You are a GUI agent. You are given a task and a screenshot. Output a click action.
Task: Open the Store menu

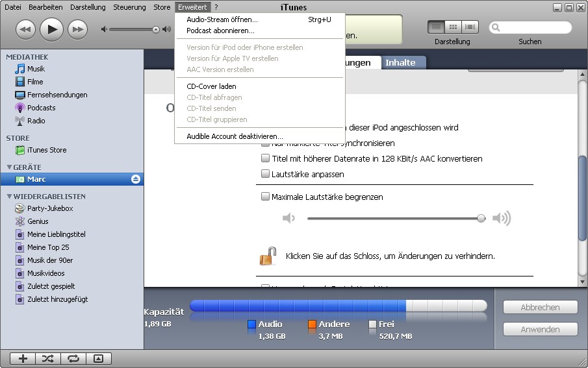pos(162,7)
